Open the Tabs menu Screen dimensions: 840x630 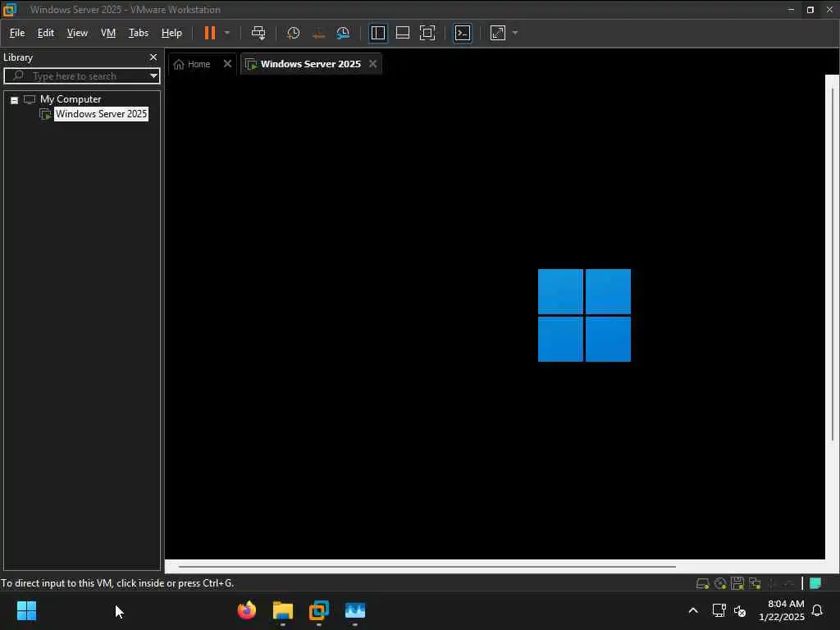click(x=138, y=33)
